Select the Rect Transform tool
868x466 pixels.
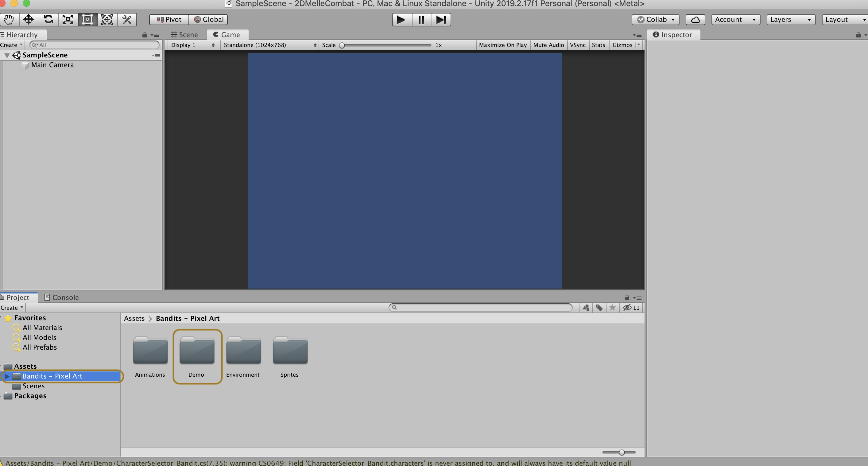pyautogui.click(x=87, y=20)
